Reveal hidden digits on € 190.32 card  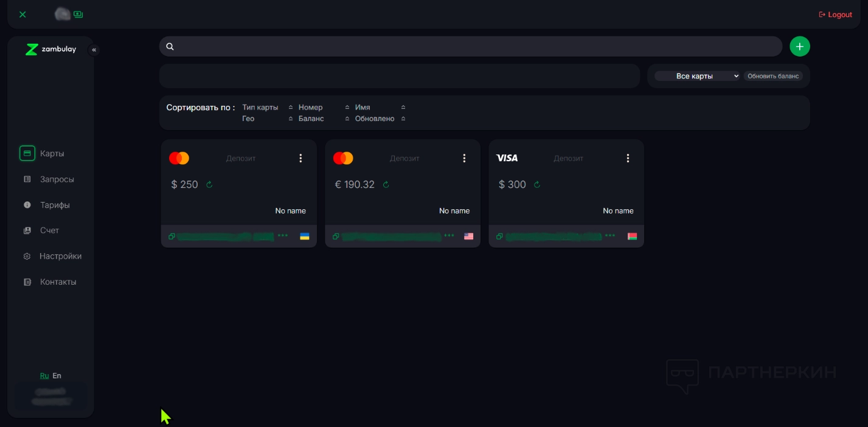click(x=449, y=235)
